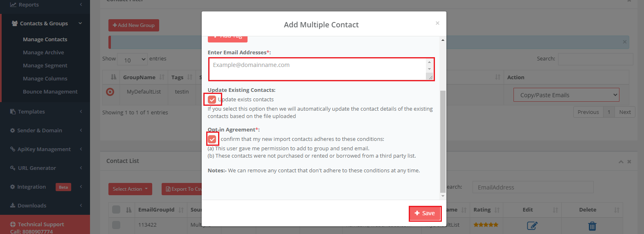Expand the Select Action dropdown button
The image size is (644, 234).
click(130, 189)
